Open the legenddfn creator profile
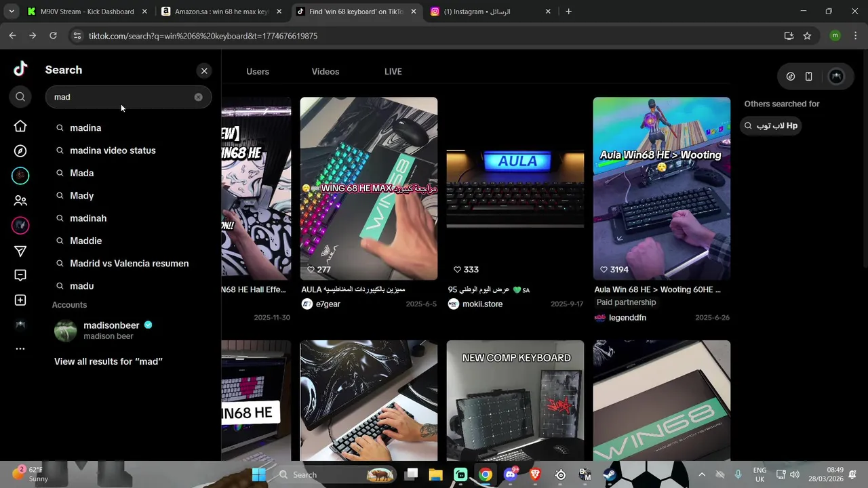Image resolution: width=868 pixels, height=488 pixels. point(620,318)
